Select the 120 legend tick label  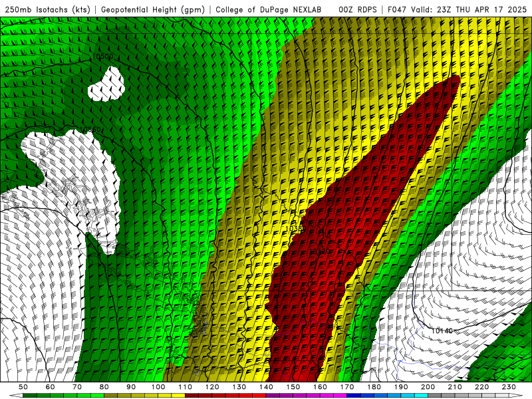pos(212,387)
